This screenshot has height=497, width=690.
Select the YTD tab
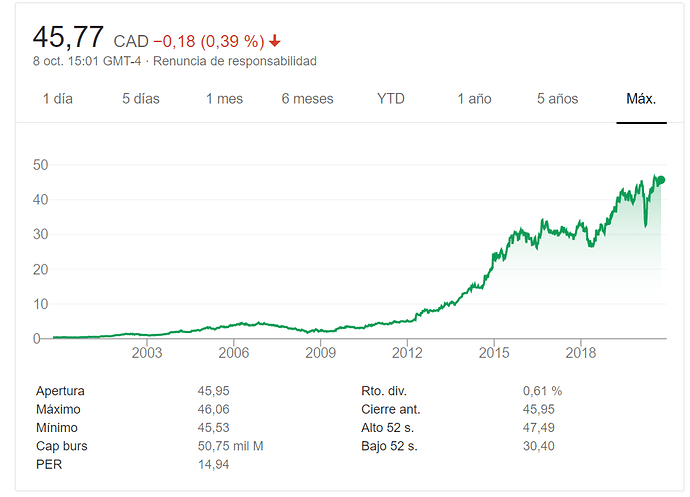(x=391, y=99)
